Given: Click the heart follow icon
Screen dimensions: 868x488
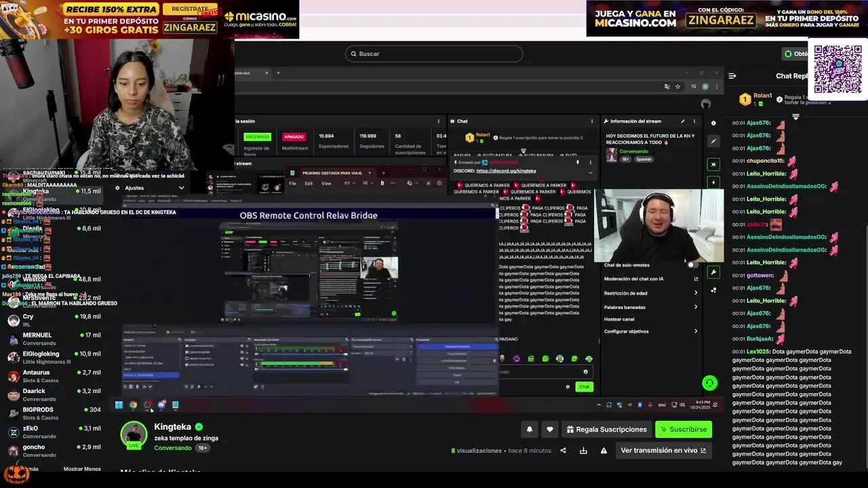Looking at the screenshot, I should point(550,429).
